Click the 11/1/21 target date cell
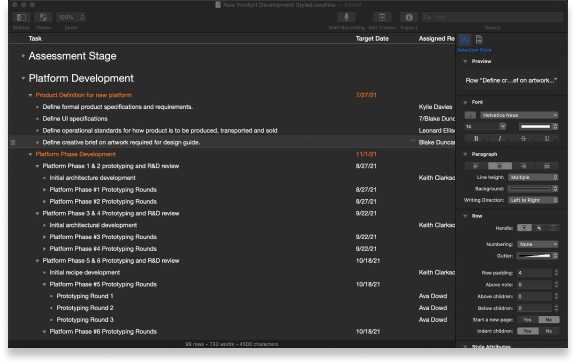 pos(366,154)
